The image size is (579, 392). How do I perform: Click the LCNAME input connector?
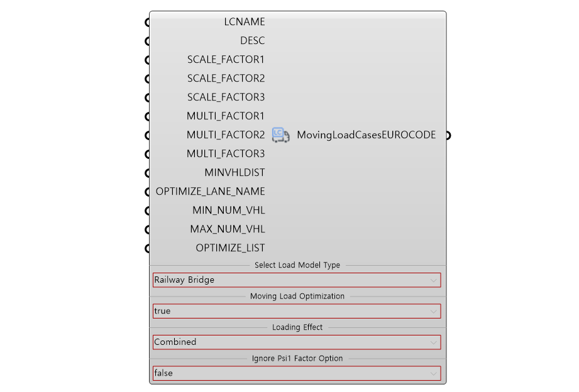tap(148, 23)
